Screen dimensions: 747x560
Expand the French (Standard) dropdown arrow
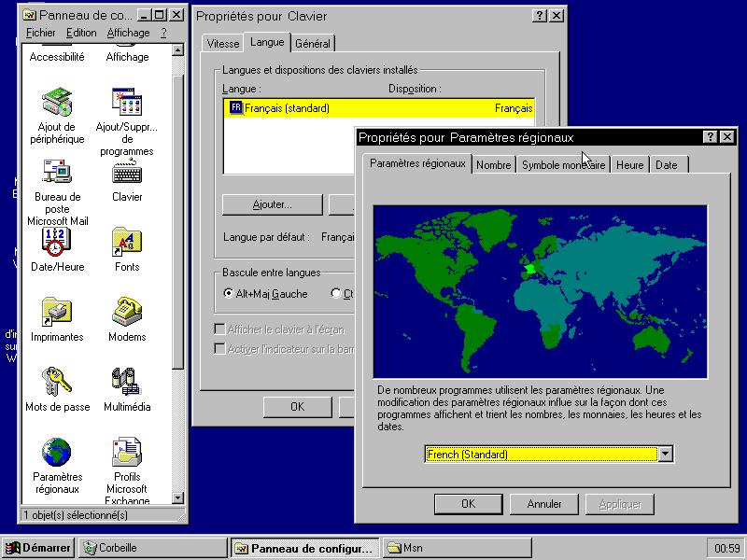(x=666, y=455)
